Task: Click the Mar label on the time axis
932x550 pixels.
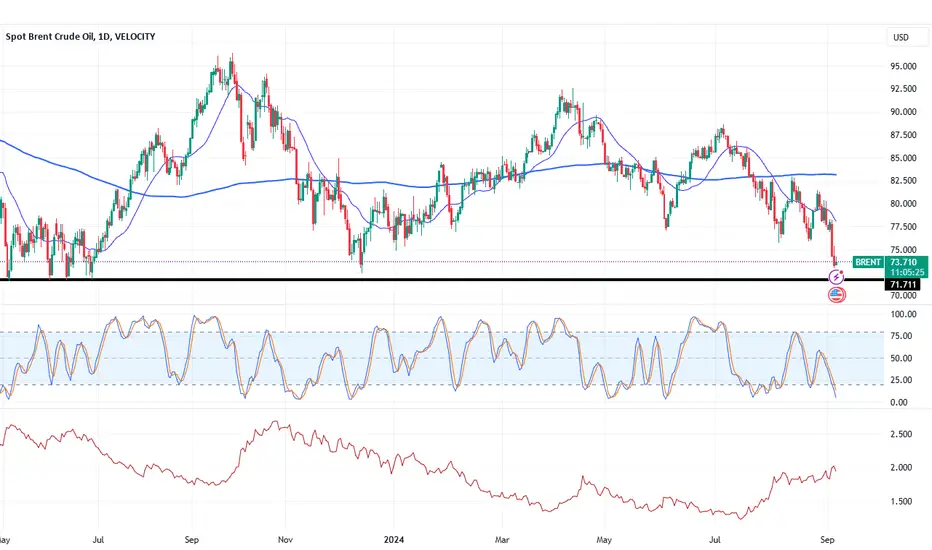Action: pyautogui.click(x=502, y=540)
